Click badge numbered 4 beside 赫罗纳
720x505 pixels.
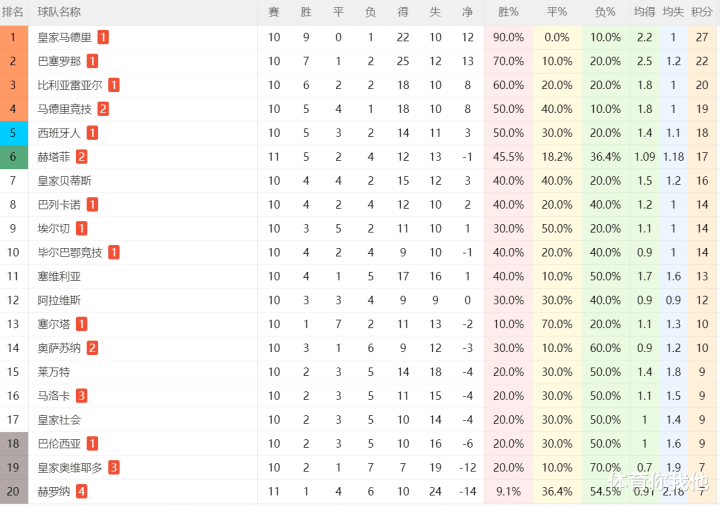pyautogui.click(x=81, y=491)
